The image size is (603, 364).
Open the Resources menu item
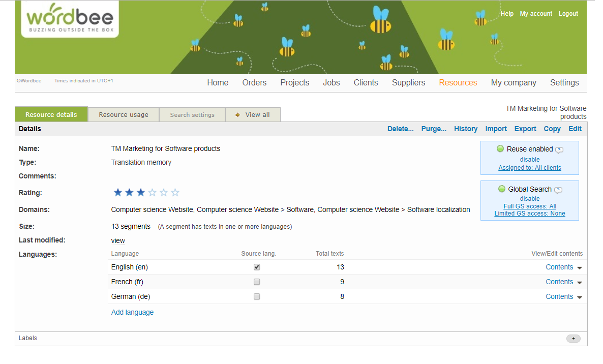pyautogui.click(x=458, y=82)
